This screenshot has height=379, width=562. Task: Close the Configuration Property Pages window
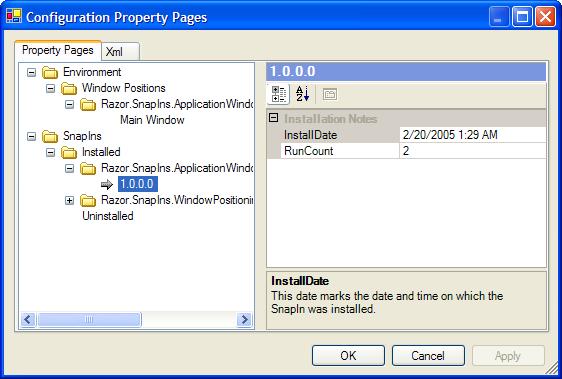(x=545, y=17)
